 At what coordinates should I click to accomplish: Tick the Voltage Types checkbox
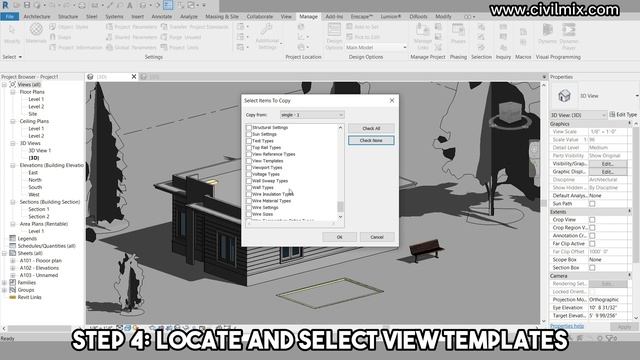point(249,174)
